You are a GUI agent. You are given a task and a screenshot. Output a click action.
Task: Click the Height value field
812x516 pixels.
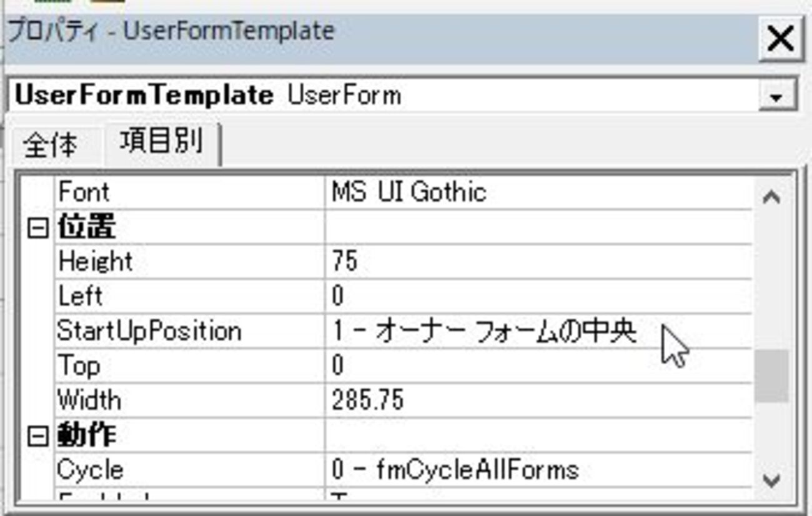(x=537, y=261)
